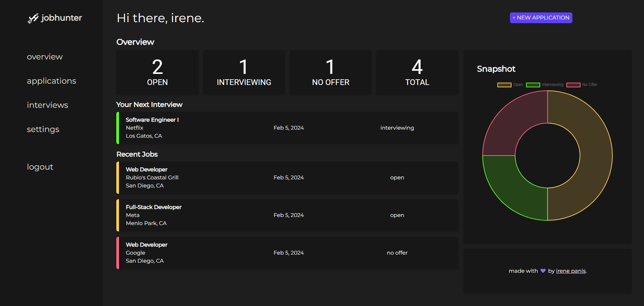Open the Rubio's Coastal Grill job card
The width and height of the screenshot is (644, 306).
287,178
